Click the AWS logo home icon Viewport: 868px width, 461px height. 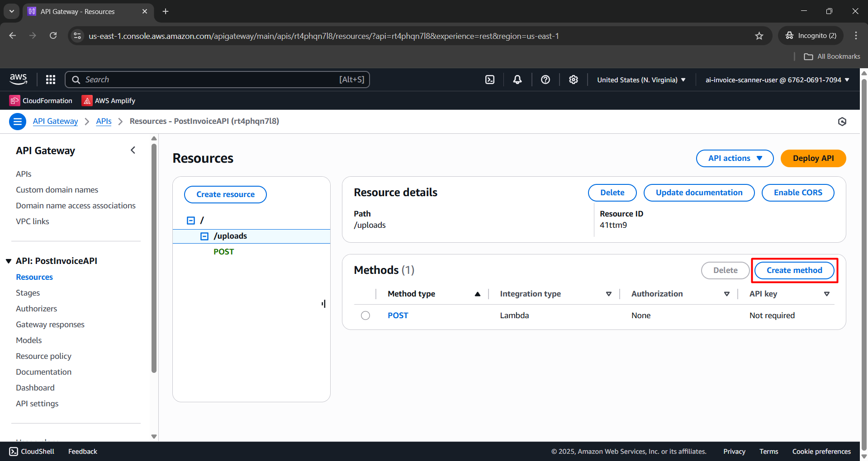[19, 79]
